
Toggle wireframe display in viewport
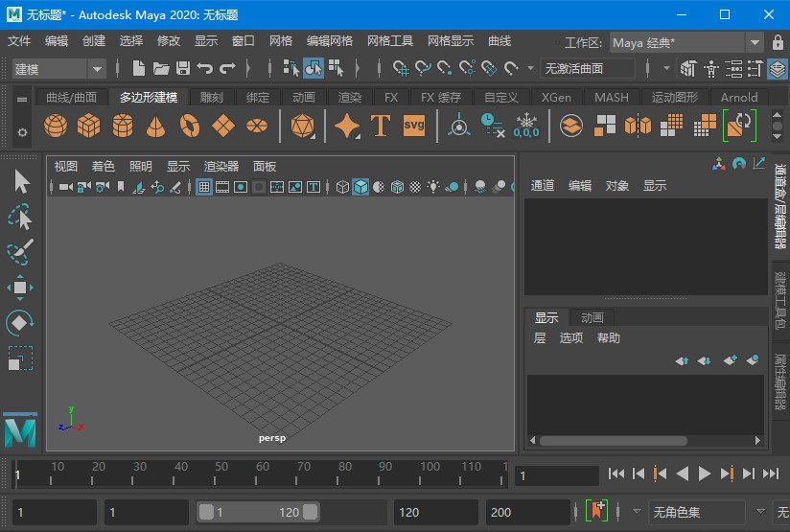(342, 188)
